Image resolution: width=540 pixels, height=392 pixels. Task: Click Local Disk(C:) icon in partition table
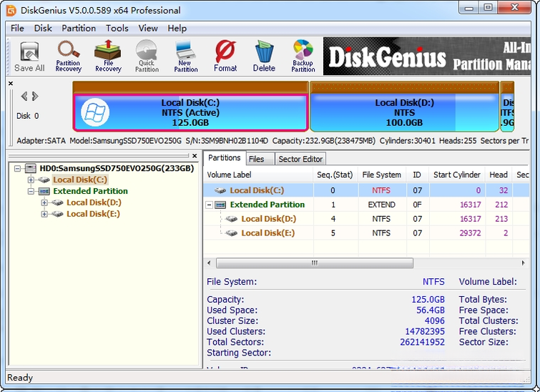(220, 190)
